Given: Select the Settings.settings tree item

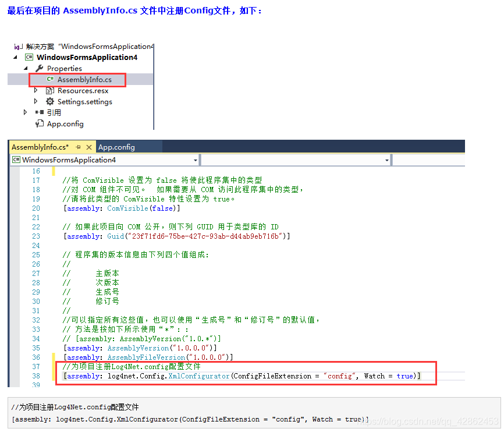Looking at the screenshot, I should pos(85,102).
